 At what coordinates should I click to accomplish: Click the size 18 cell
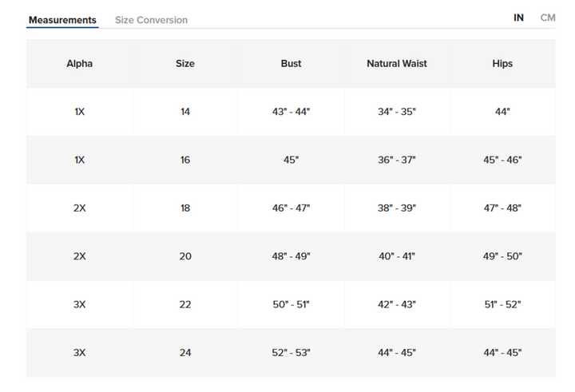[x=185, y=208]
